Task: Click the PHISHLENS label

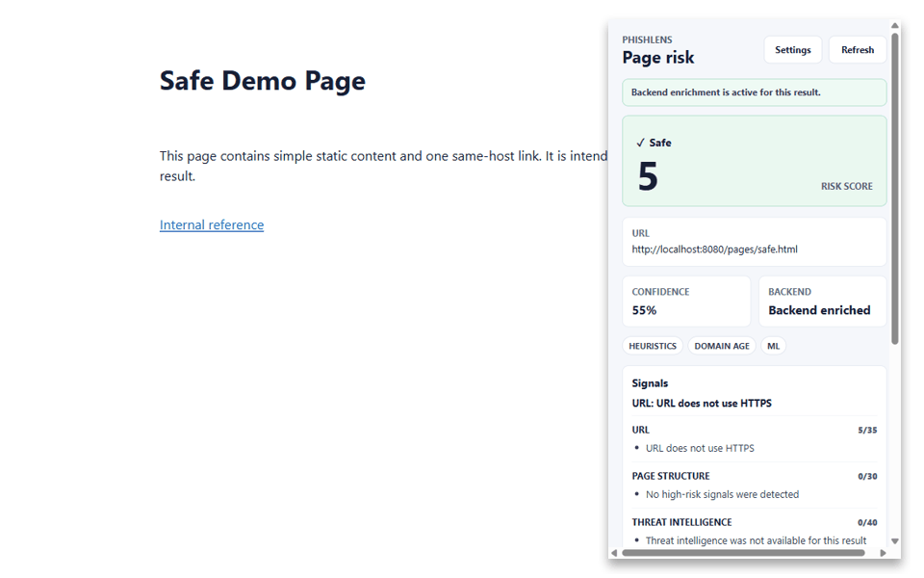Action: (x=647, y=39)
